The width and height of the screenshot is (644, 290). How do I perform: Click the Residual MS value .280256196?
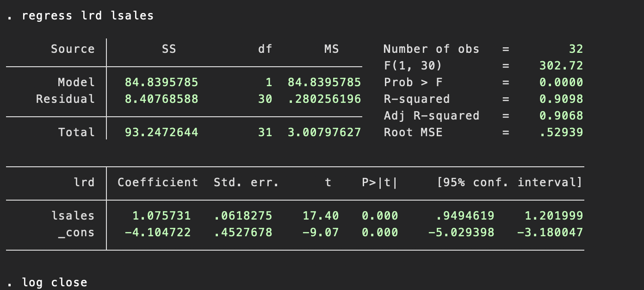pyautogui.click(x=331, y=99)
